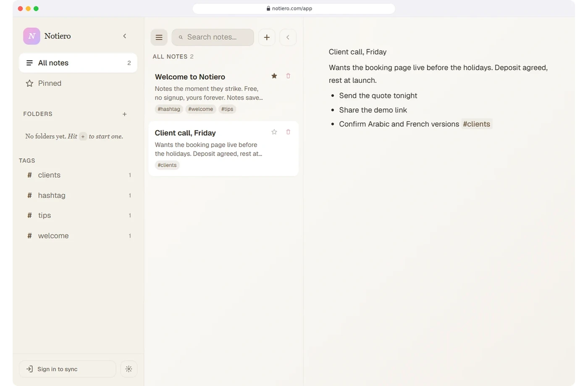Click the #welcome chip on Welcome note

(201, 109)
